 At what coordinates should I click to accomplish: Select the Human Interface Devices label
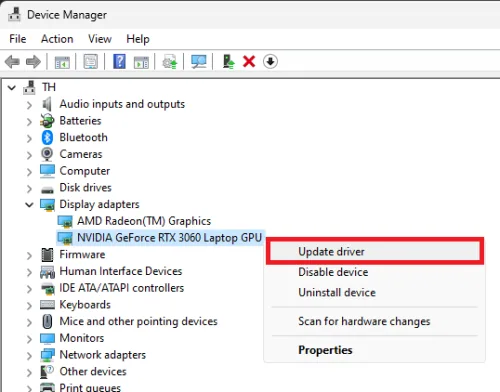pos(121,271)
